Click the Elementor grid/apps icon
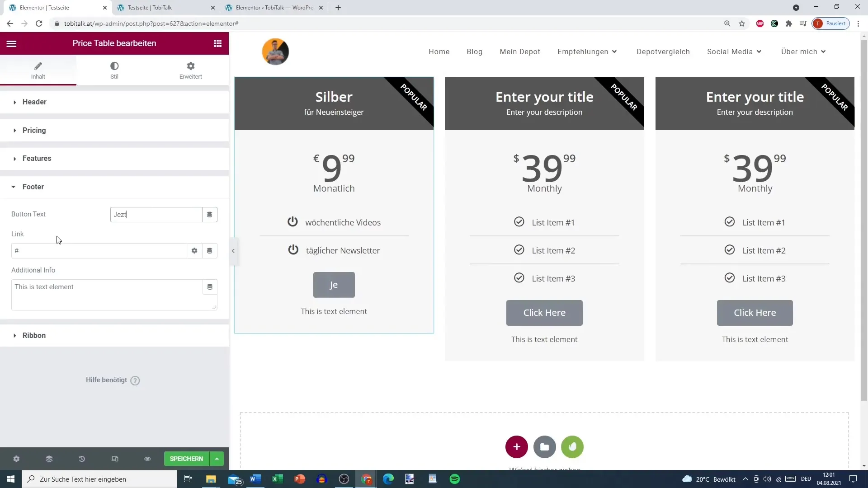This screenshot has width=868, height=488. click(x=217, y=43)
